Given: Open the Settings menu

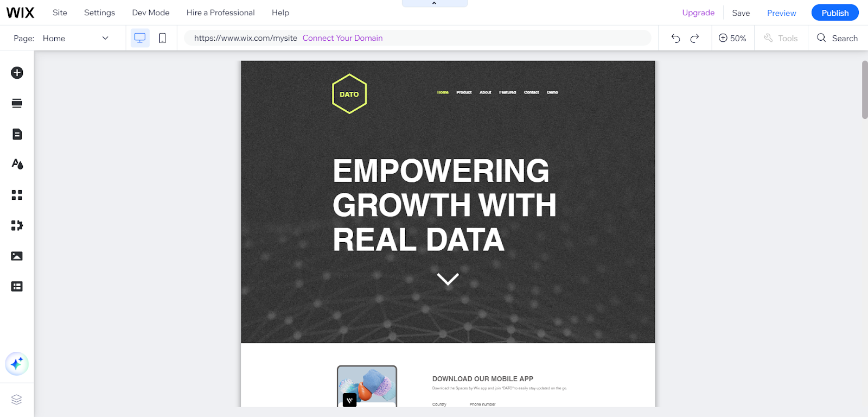Looking at the screenshot, I should coord(99,12).
